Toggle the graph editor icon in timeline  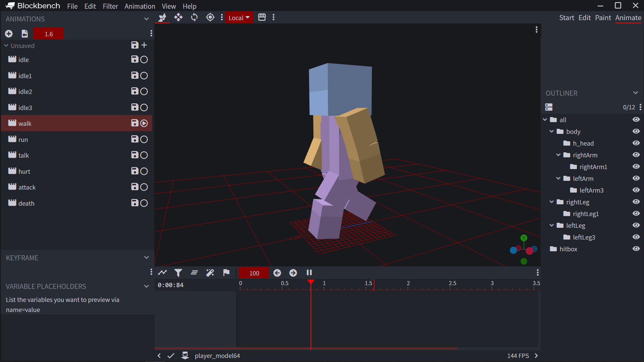coord(162,272)
